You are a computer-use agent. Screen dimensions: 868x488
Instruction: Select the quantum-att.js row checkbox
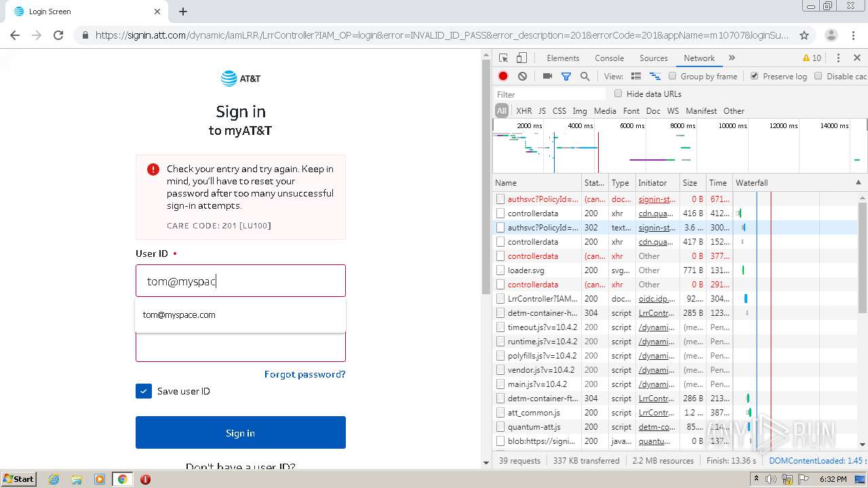click(500, 427)
